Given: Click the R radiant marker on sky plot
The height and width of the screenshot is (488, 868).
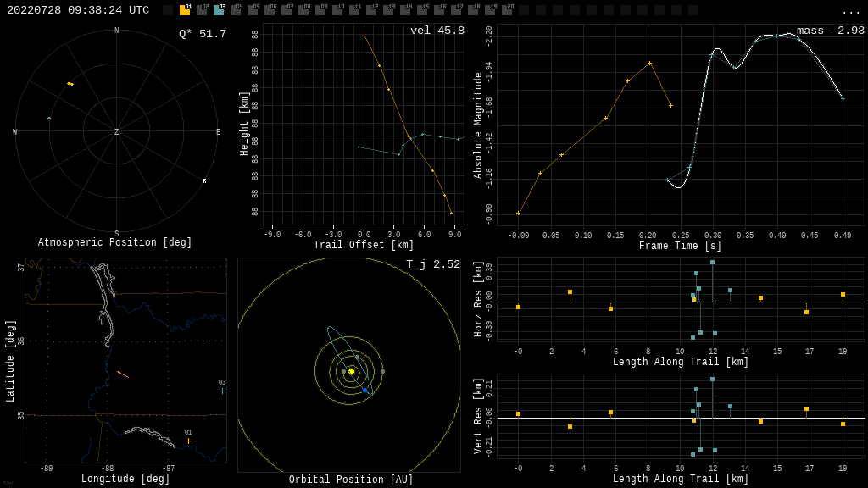Looking at the screenshot, I should coord(204,181).
